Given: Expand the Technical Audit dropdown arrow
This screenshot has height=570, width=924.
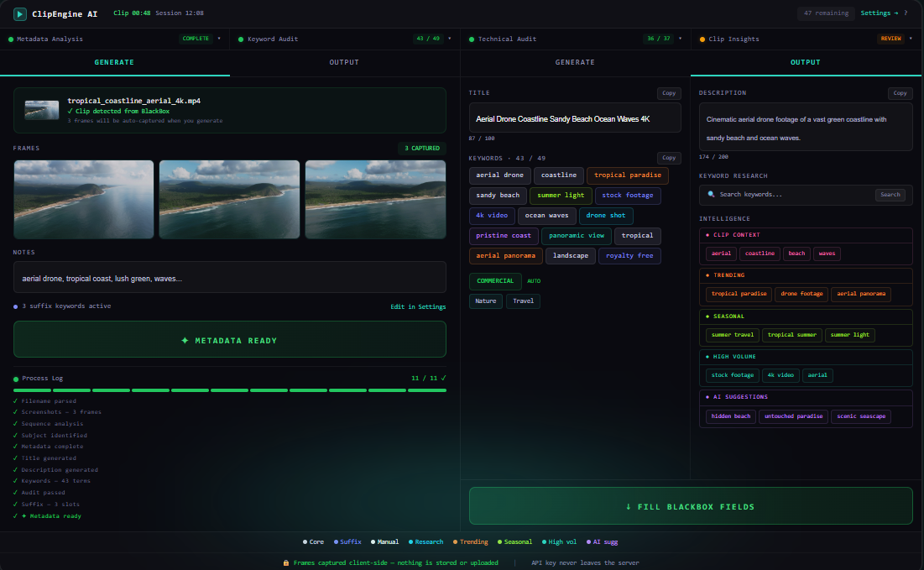Looking at the screenshot, I should coord(680,39).
